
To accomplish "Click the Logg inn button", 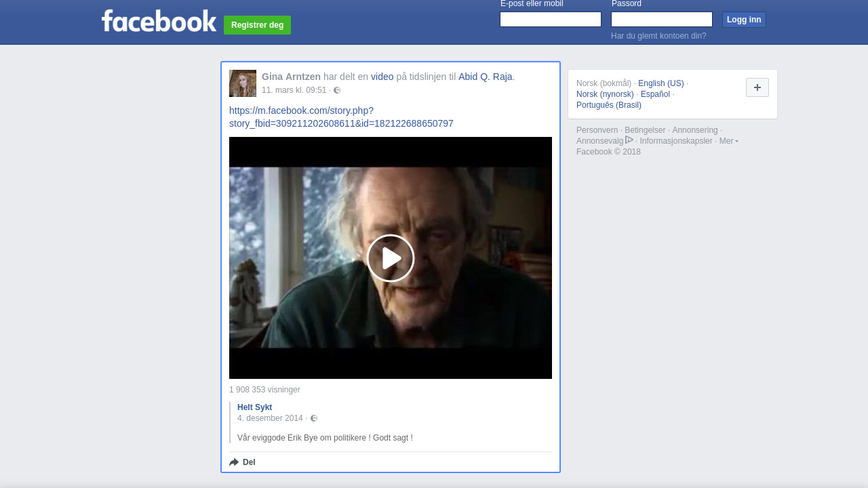I will (744, 20).
